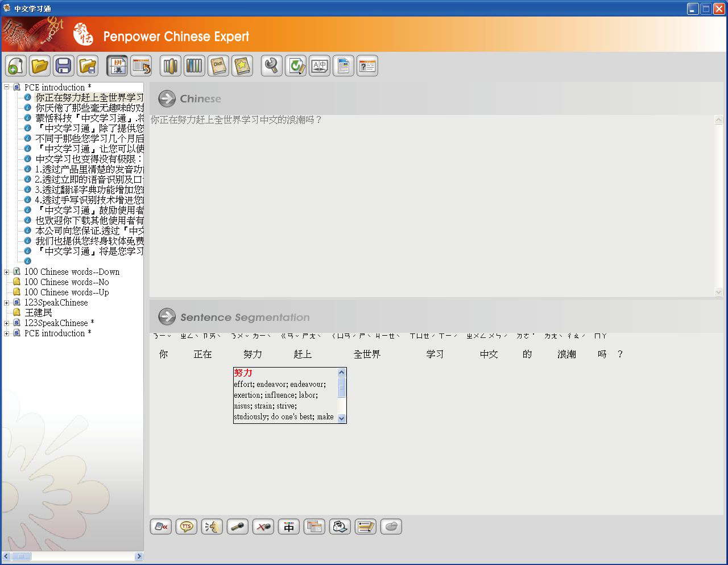Click up arrow of dictionary popup scrollbar
Image resolution: width=728 pixels, height=565 pixels.
341,373
